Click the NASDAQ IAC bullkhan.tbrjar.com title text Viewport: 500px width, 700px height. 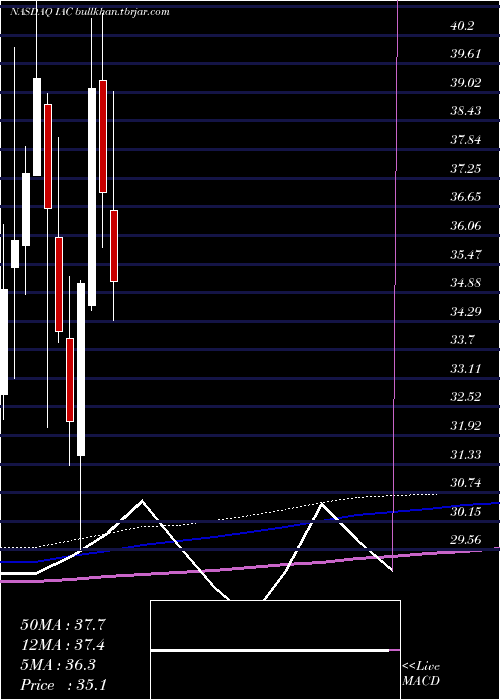[x=89, y=12]
